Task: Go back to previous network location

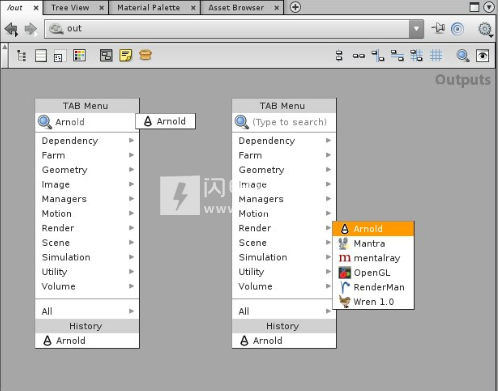Action: point(12,29)
